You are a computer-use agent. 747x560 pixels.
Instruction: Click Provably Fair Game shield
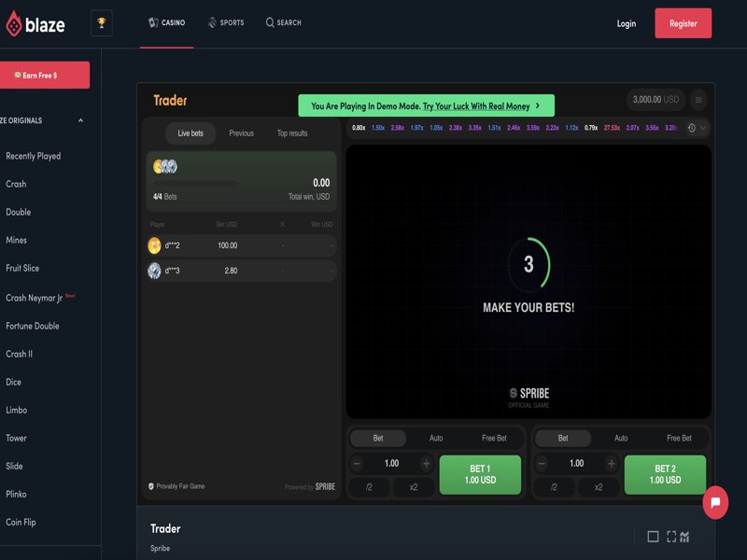pyautogui.click(x=151, y=486)
